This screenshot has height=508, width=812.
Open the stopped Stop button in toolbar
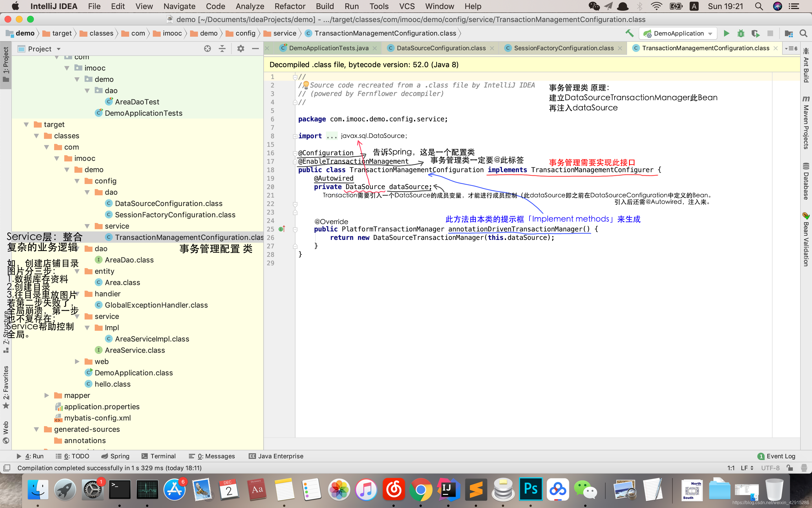click(x=770, y=33)
